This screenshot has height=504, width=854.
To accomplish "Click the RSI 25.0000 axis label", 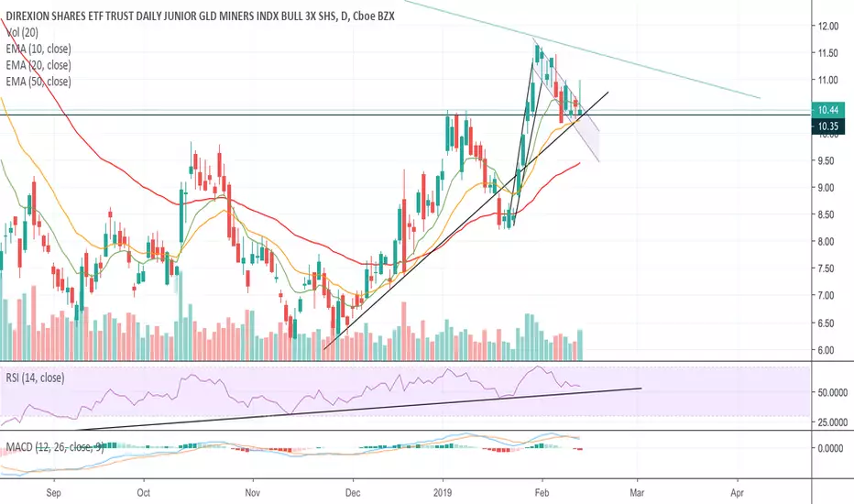I will pyautogui.click(x=832, y=422).
